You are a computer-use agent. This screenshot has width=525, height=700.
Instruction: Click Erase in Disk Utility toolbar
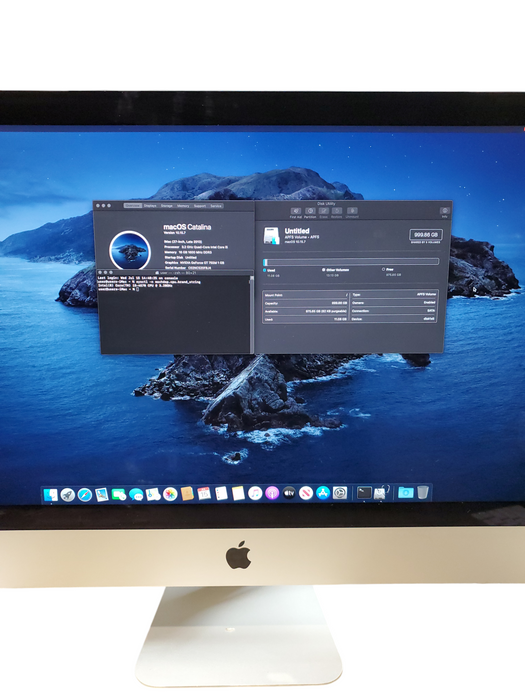point(324,212)
